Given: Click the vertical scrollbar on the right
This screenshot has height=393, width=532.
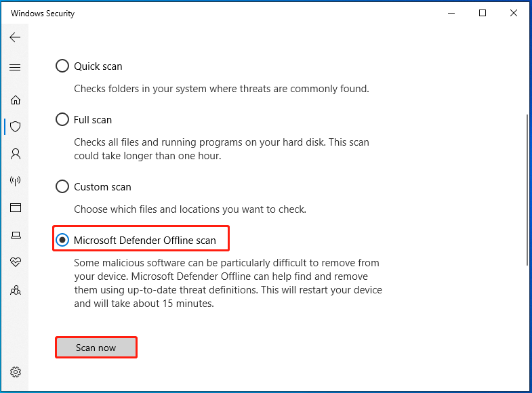Looking at the screenshot, I should (527, 190).
